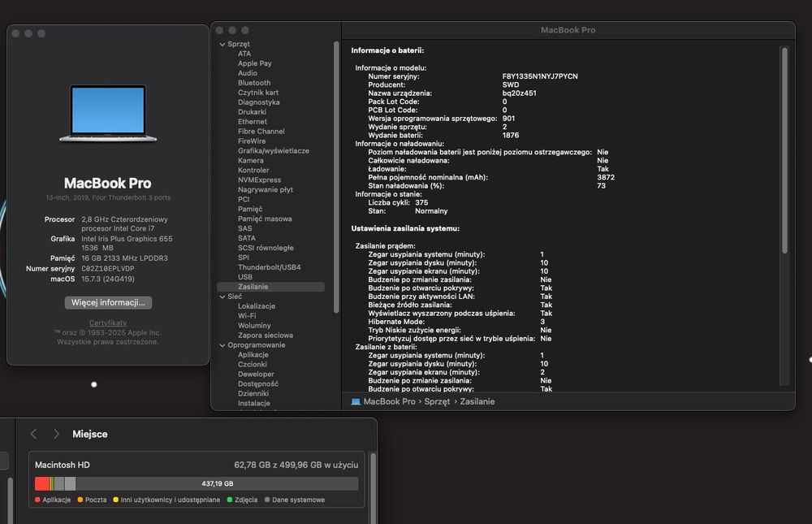Select Grafika/wyświetlacze in sidebar
Viewport: 812px width, 524px height.
274,151
